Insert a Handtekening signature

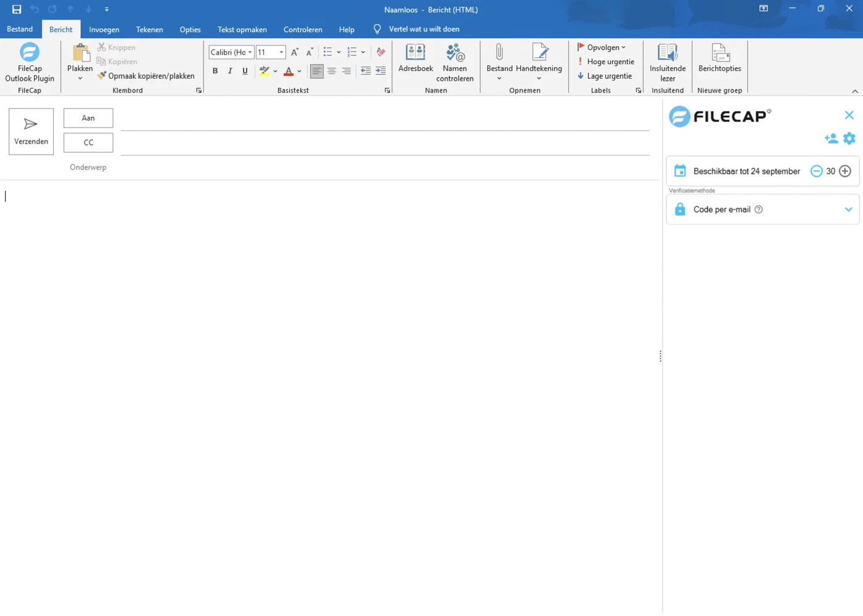pos(539,62)
